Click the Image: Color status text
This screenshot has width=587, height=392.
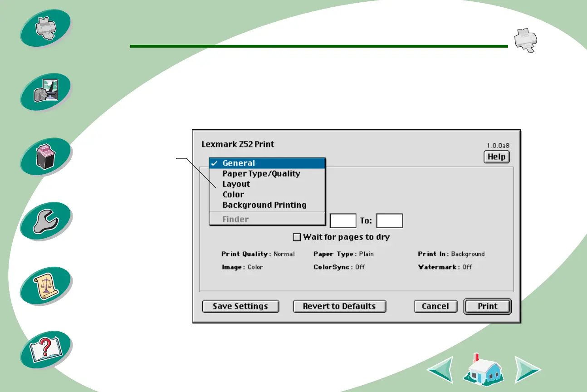242,267
